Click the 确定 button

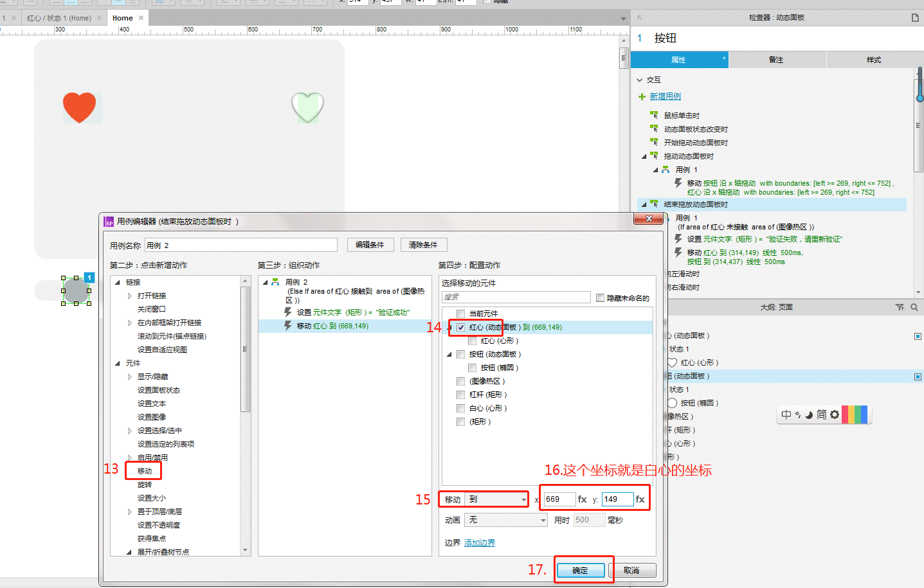tap(580, 570)
